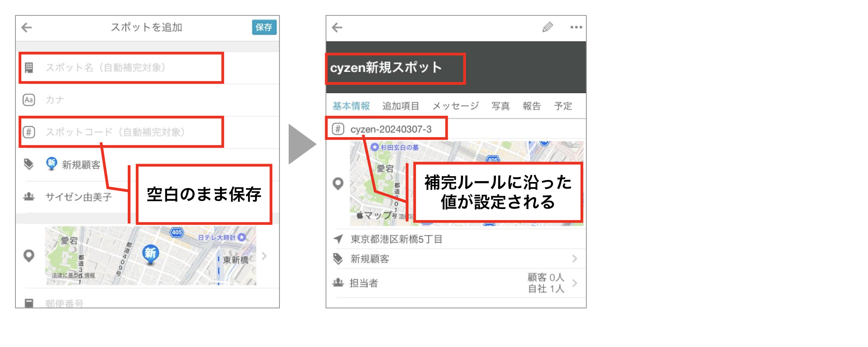The height and width of the screenshot is (347, 868).
Task: Click the Aa icon beside カナ
Action: [29, 100]
